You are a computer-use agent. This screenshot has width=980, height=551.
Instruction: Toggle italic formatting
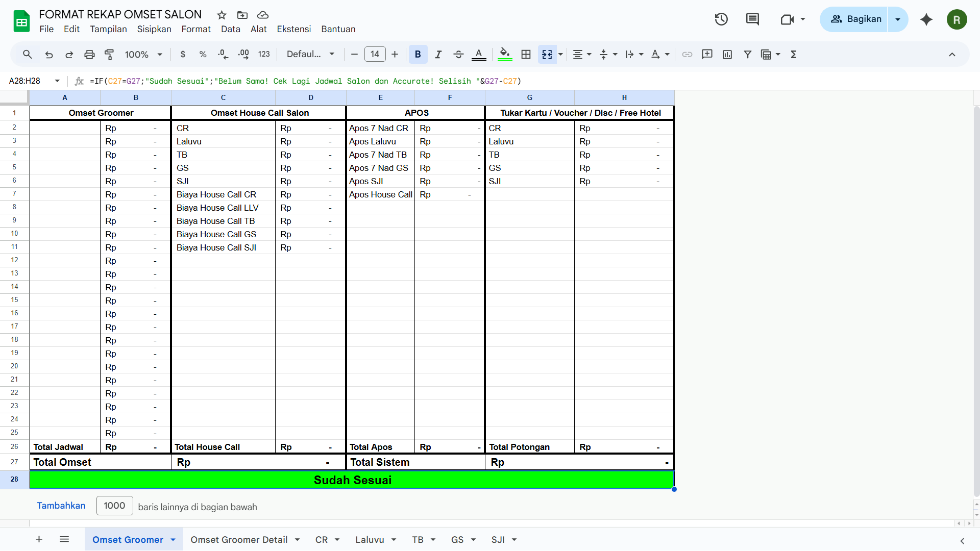tap(438, 55)
